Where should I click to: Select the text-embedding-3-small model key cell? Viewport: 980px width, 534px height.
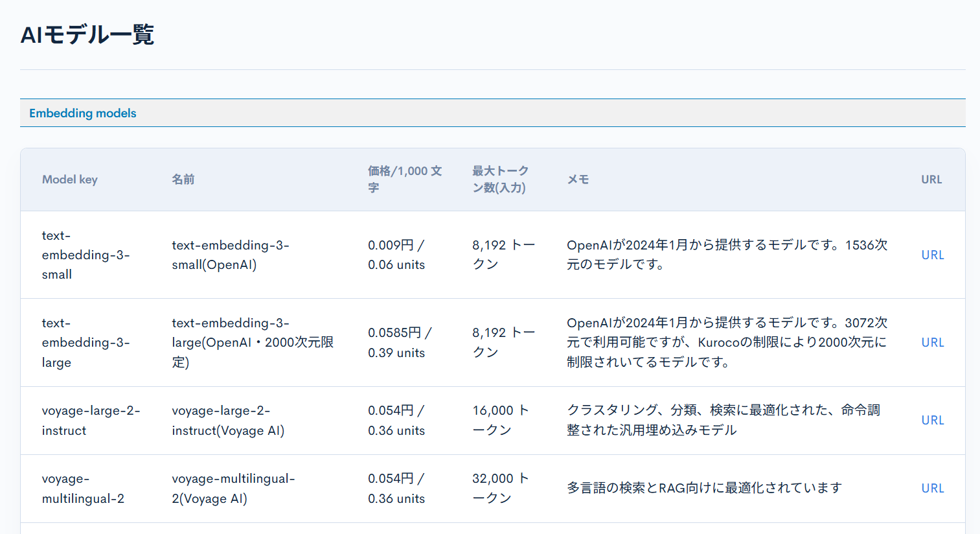(85, 255)
